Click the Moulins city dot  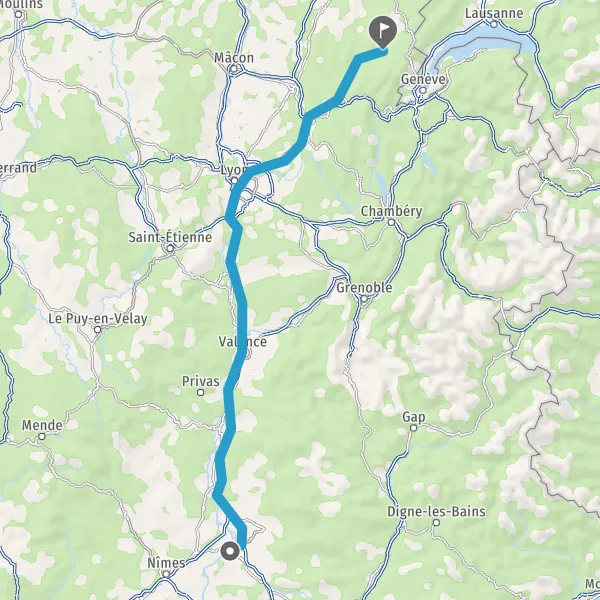click(19, 15)
